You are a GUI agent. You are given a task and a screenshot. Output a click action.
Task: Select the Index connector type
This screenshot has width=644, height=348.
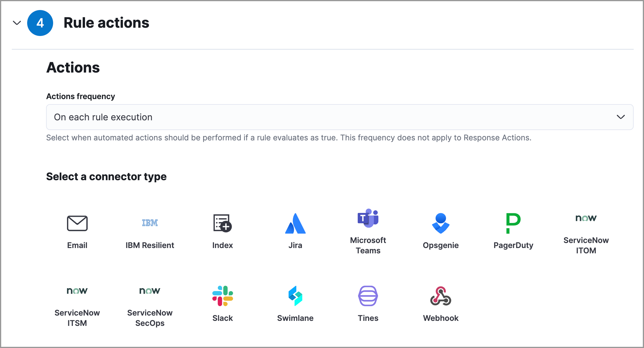click(222, 232)
